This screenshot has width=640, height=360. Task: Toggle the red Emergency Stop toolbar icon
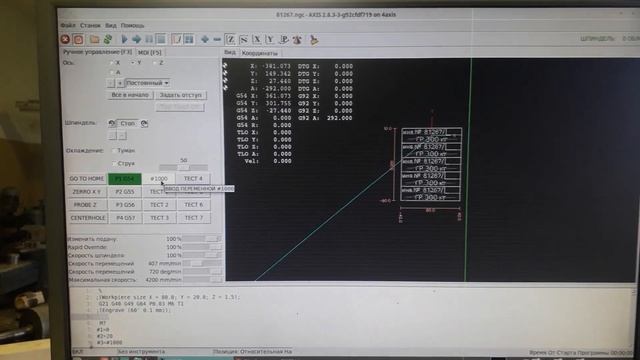[x=65, y=39]
